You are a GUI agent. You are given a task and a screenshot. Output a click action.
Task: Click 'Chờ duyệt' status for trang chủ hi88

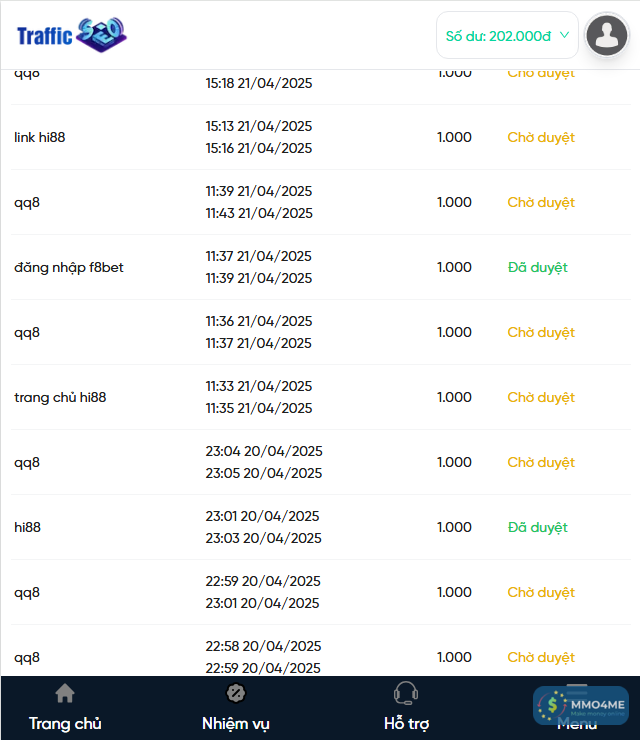tap(541, 397)
